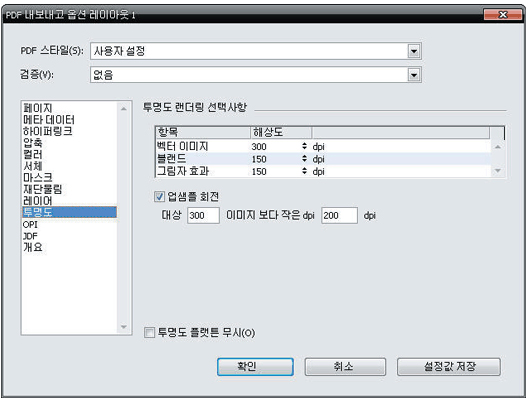The image size is (530, 410).
Task: Select the 벡터 이미지 row
Action: (323, 146)
